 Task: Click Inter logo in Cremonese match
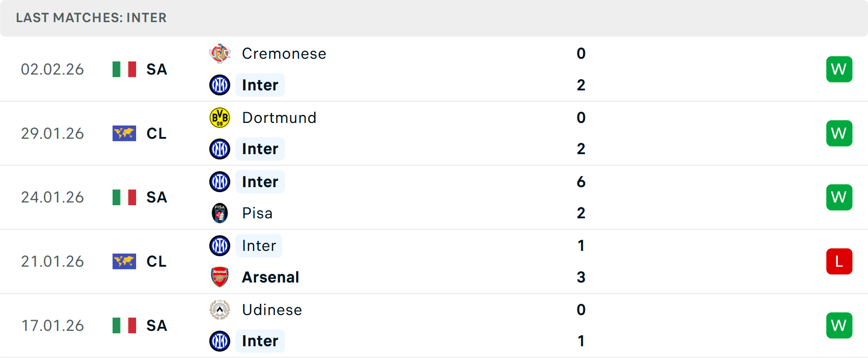tap(220, 85)
